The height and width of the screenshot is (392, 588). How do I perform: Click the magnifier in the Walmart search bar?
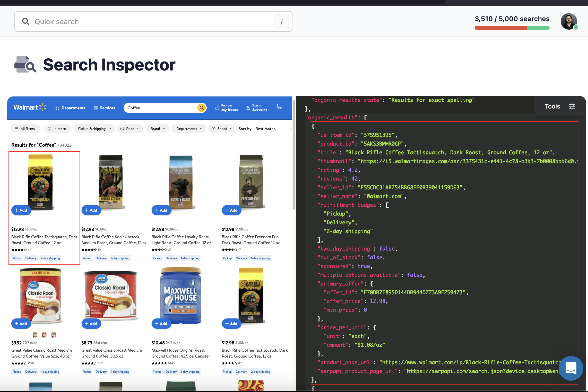[x=202, y=108]
